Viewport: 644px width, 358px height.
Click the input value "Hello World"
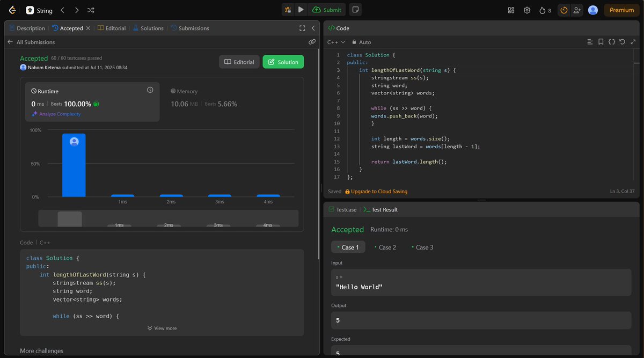[359, 287]
